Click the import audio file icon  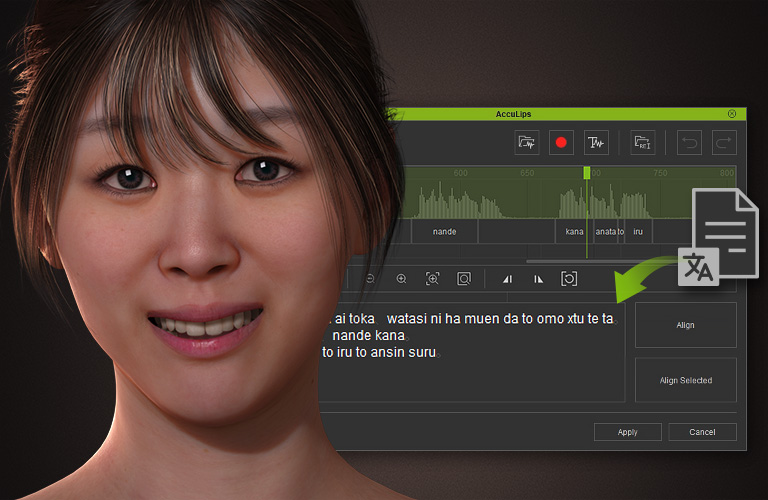[x=527, y=143]
